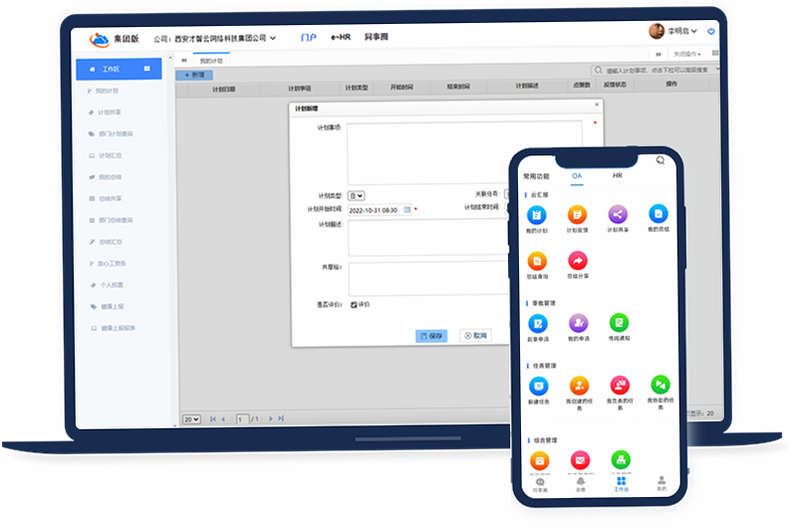This screenshot has width=791, height=527.
Task: Open page size 20 dropdown at bottom
Action: point(191,419)
